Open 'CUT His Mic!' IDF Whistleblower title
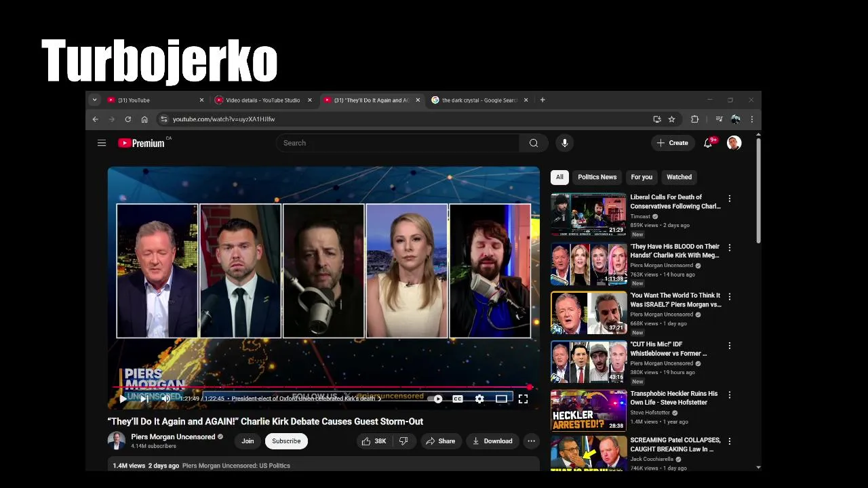 [669, 348]
